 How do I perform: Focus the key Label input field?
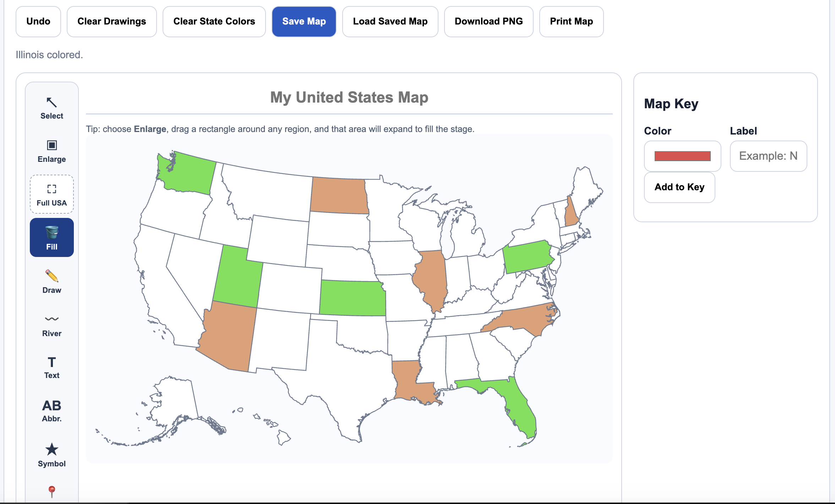tap(768, 156)
